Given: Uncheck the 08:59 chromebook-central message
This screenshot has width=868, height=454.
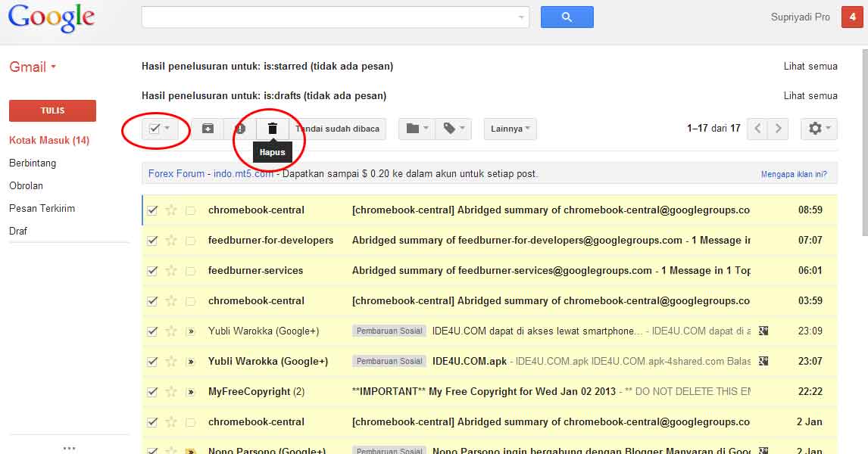Looking at the screenshot, I should [x=152, y=210].
